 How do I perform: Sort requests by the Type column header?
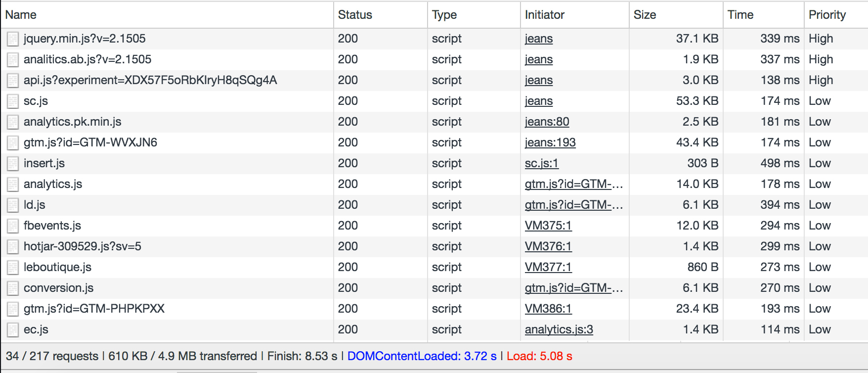474,15
